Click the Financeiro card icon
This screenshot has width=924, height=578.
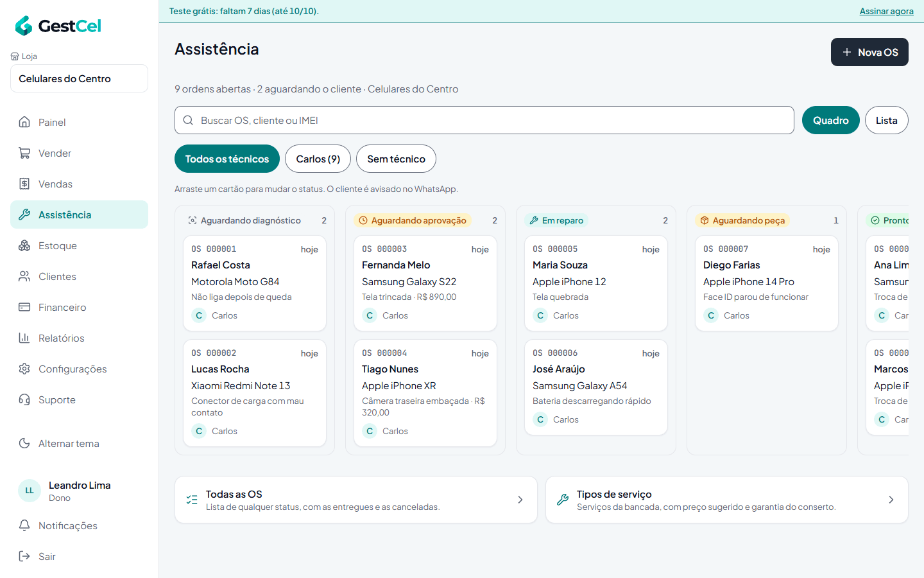(x=24, y=307)
